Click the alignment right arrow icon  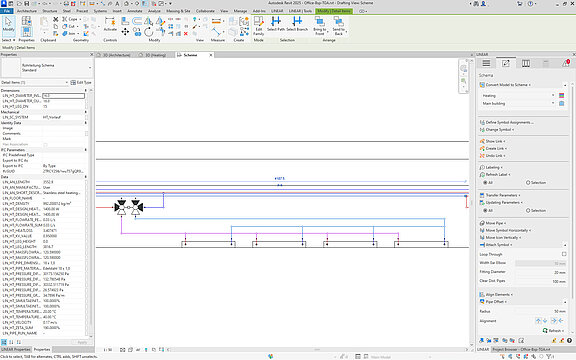tap(554, 321)
